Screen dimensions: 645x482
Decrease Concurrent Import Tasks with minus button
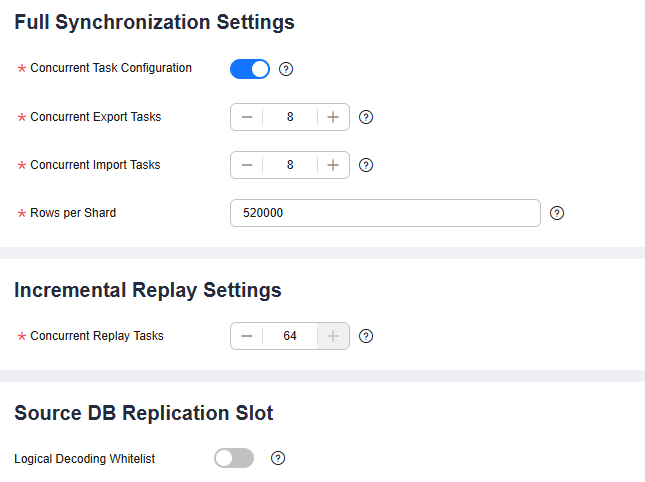point(247,165)
